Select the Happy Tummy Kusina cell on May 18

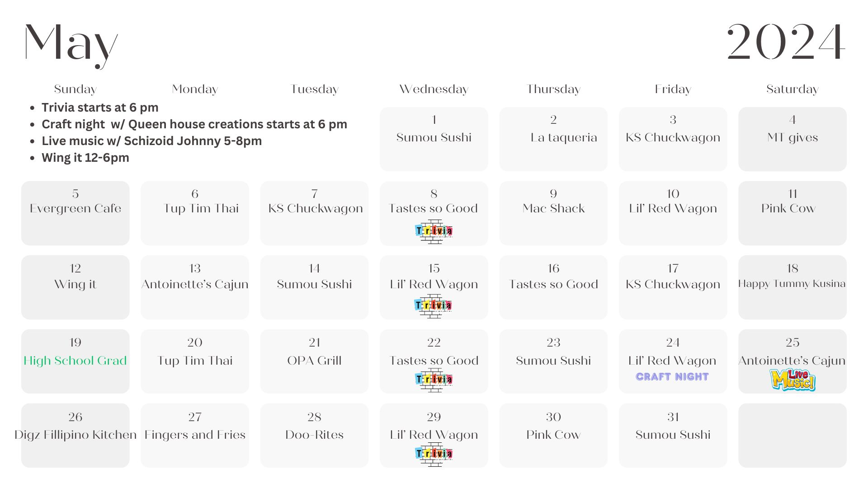coord(792,287)
